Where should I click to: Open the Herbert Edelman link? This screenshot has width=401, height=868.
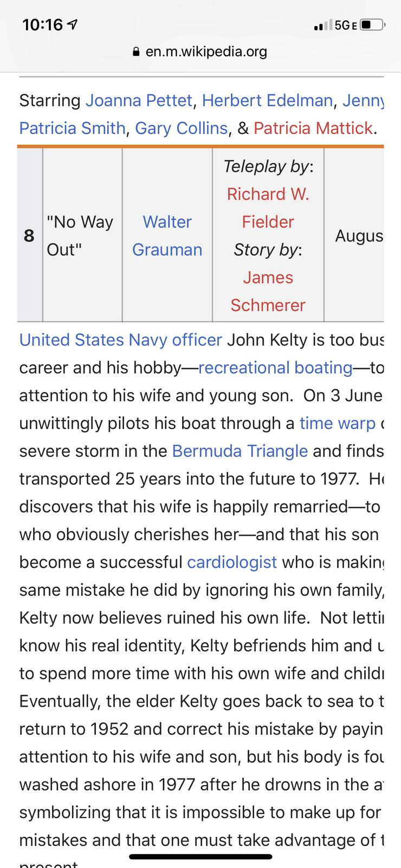267,100
